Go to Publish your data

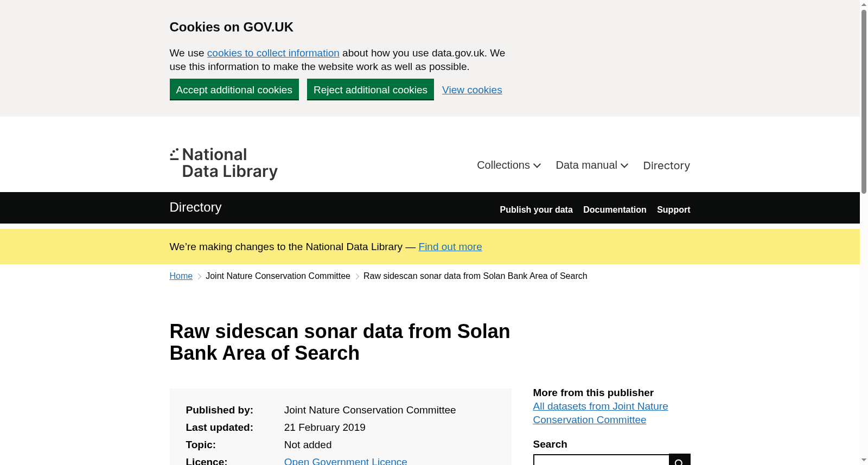click(x=536, y=209)
